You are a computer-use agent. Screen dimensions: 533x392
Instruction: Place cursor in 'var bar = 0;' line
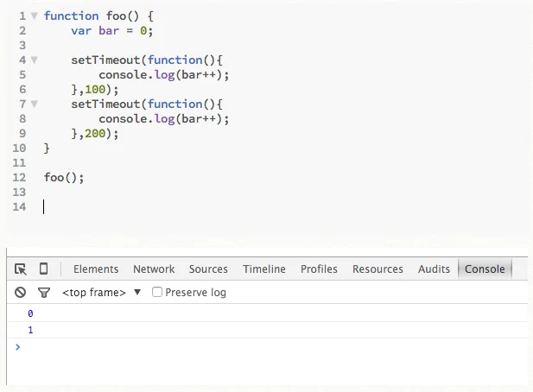pos(112,31)
